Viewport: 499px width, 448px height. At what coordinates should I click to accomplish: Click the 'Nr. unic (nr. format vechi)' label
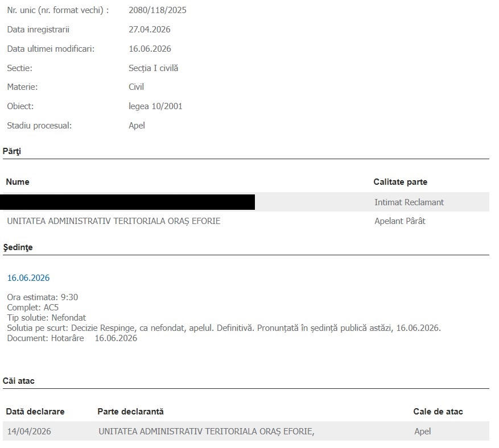coord(58,10)
